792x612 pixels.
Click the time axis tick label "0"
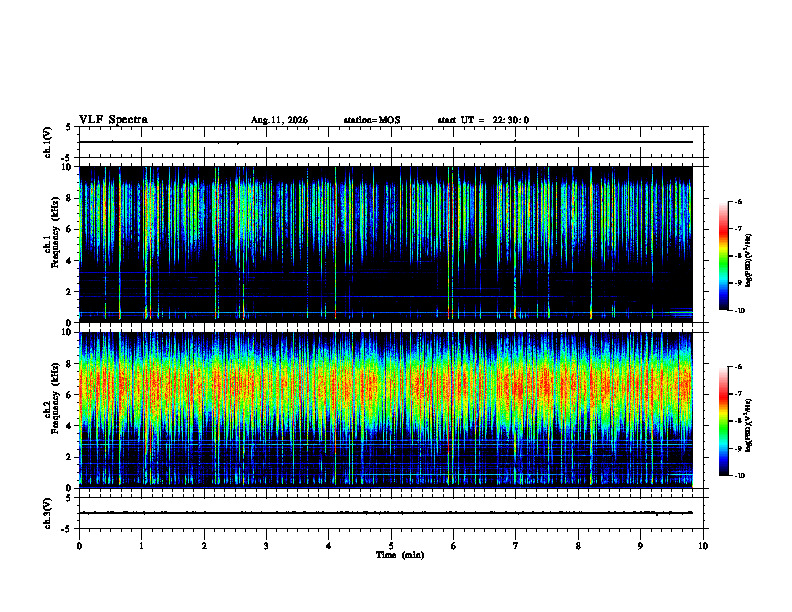pyautogui.click(x=79, y=546)
